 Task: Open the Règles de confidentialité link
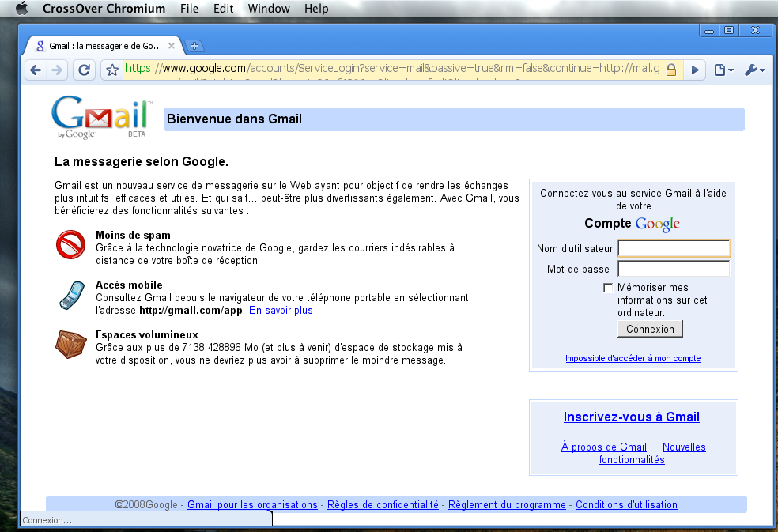coord(383,504)
